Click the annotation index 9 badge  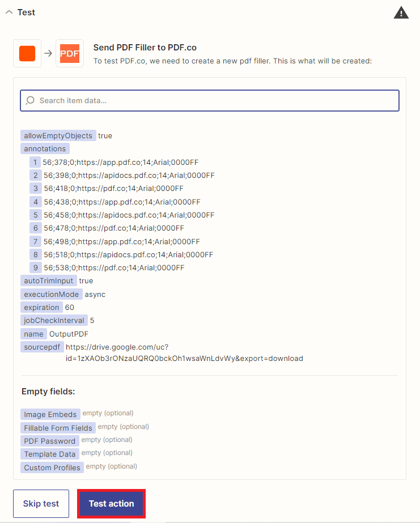pyautogui.click(x=35, y=268)
